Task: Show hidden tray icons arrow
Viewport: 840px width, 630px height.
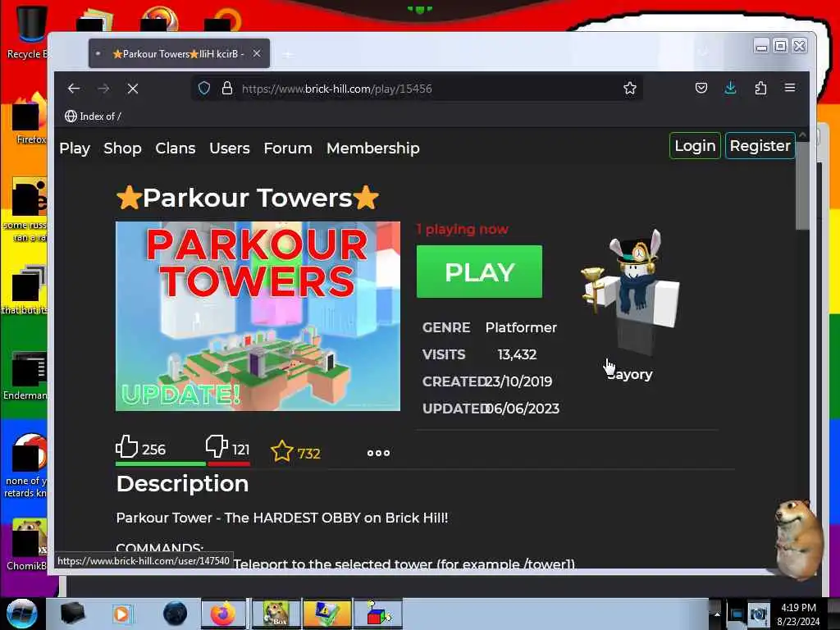Action: 717,614
